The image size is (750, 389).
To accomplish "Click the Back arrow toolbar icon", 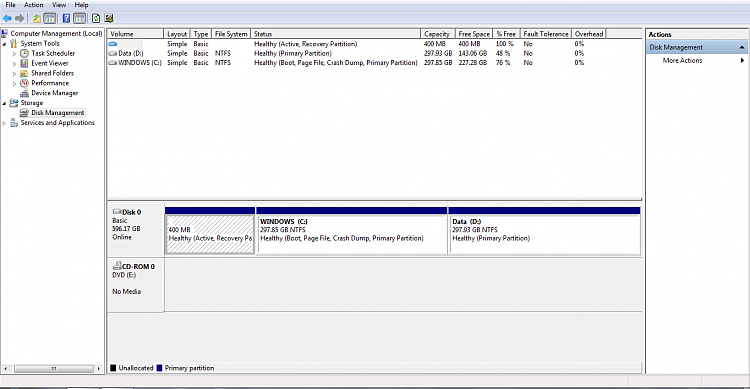I will [x=7, y=19].
